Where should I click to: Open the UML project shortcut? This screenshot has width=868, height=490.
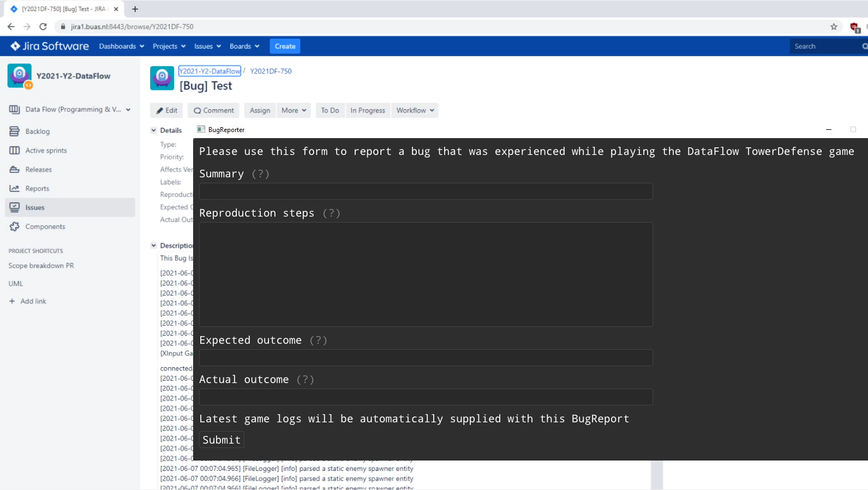[x=16, y=284]
